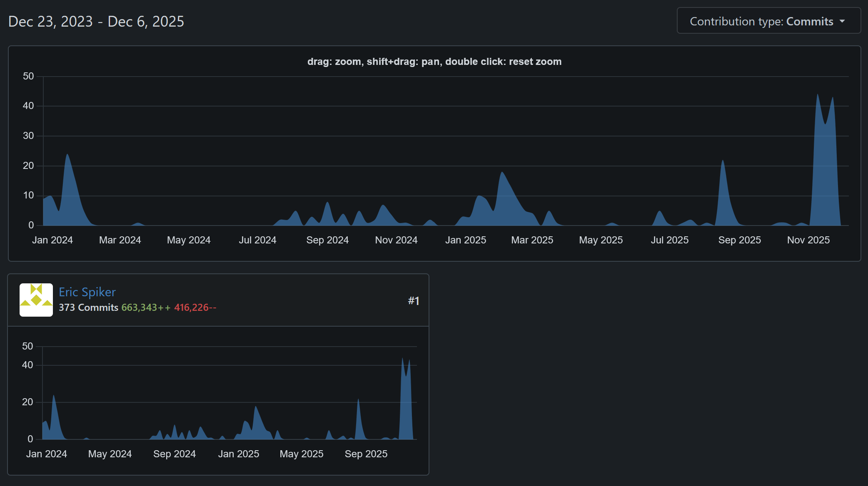
Task: Click the dropdown caret next to Commits
Action: click(x=842, y=21)
